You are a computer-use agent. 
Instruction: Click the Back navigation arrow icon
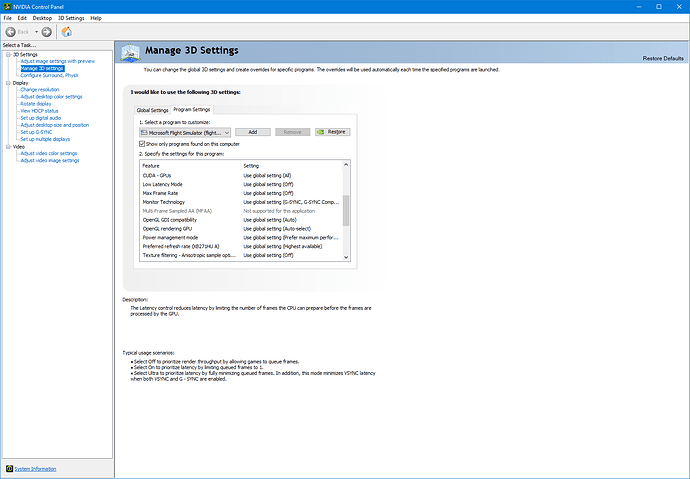pyautogui.click(x=11, y=32)
